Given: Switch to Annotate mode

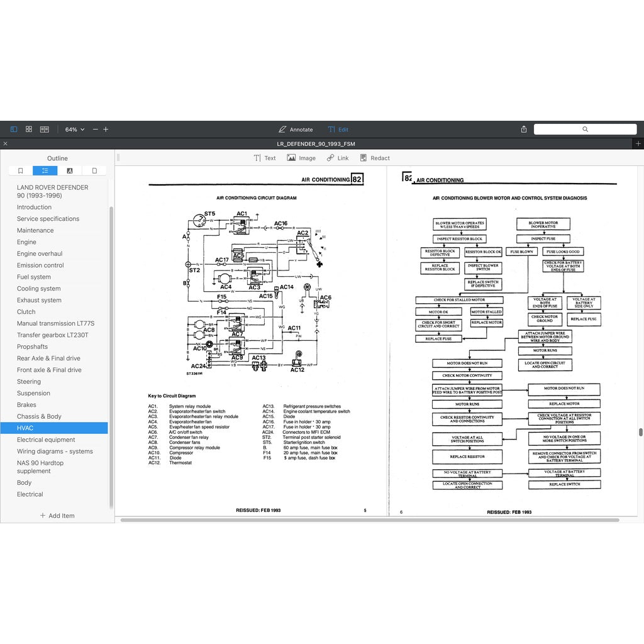Looking at the screenshot, I should click(x=296, y=130).
